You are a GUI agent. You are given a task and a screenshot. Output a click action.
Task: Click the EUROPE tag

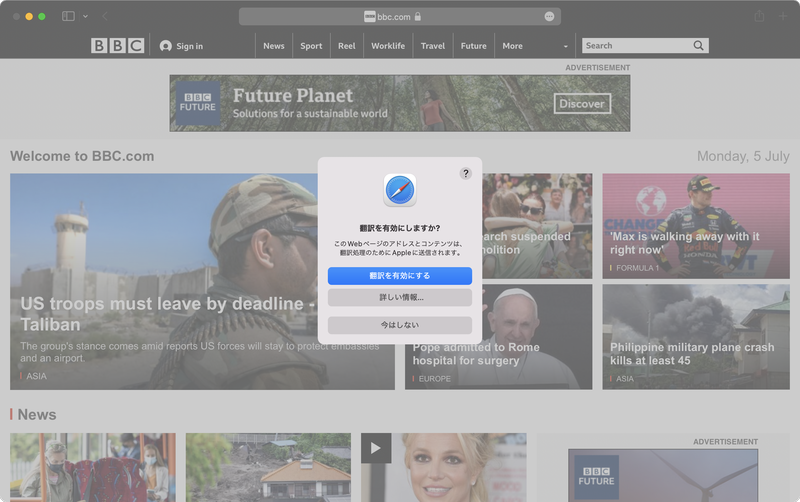(435, 379)
